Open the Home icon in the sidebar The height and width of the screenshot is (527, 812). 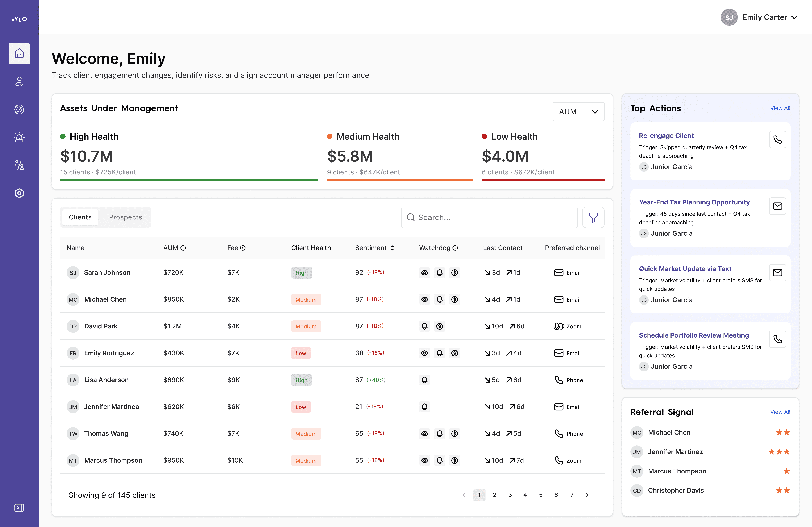pyautogui.click(x=19, y=54)
